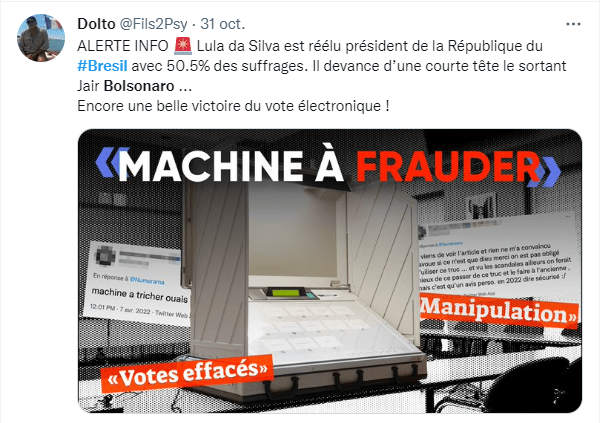Click the green screen on voting machine
This screenshot has height=423, width=611.
click(286, 292)
